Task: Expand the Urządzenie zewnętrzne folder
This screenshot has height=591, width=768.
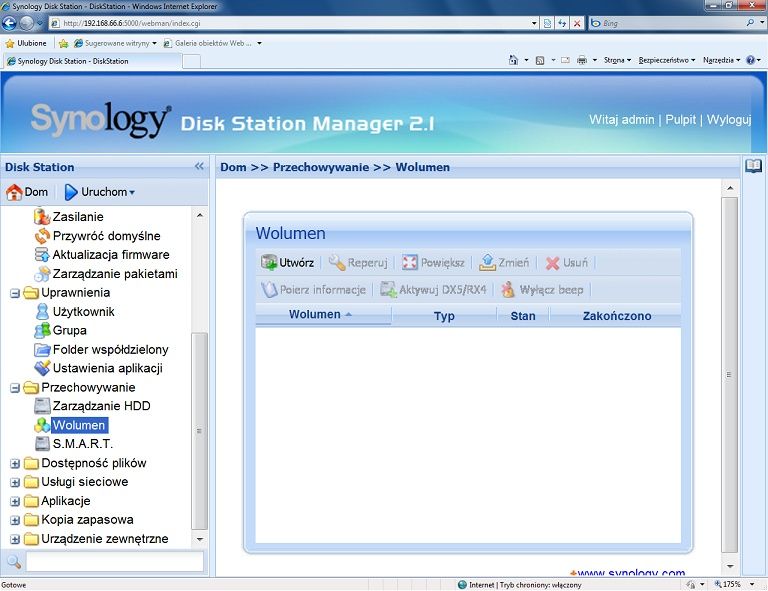Action: 15,540
